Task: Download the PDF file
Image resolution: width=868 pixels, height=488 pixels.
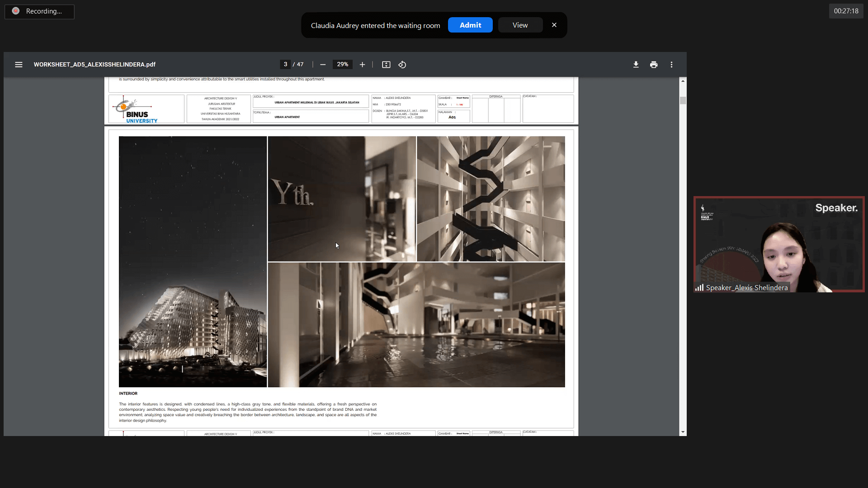Action: 636,65
